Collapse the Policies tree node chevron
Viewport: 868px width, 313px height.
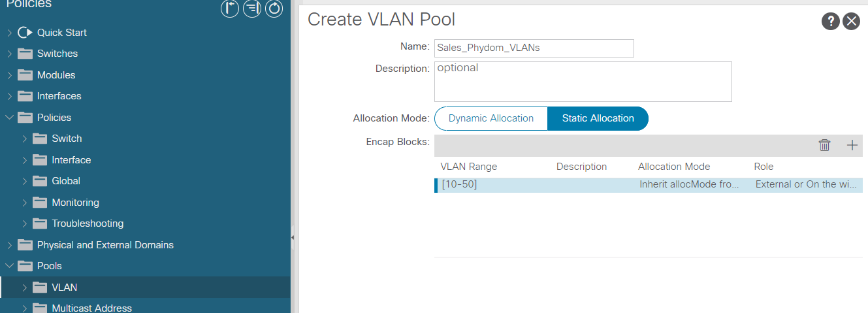pos(9,118)
